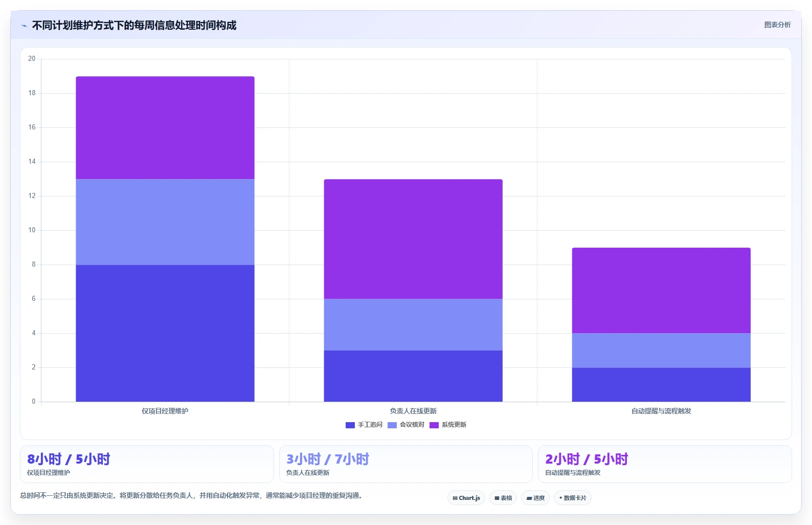Toggle the 系统更新 legend color swatch
This screenshot has height=525, width=812.
[434, 425]
